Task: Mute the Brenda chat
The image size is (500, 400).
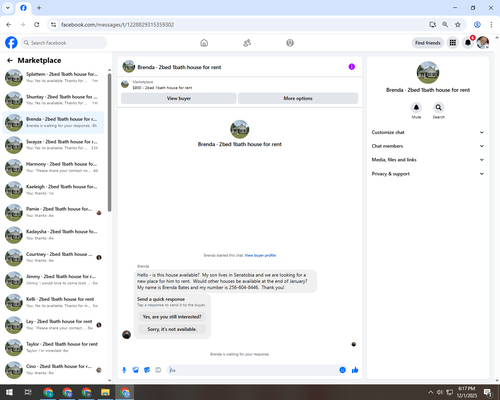Action: 416,108
